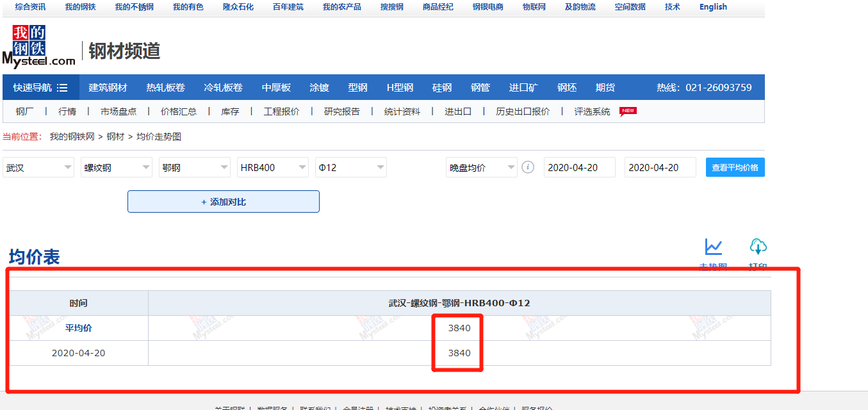Go to 统计资料 sub-menu link
The width and height of the screenshot is (868, 410).
pyautogui.click(x=402, y=111)
